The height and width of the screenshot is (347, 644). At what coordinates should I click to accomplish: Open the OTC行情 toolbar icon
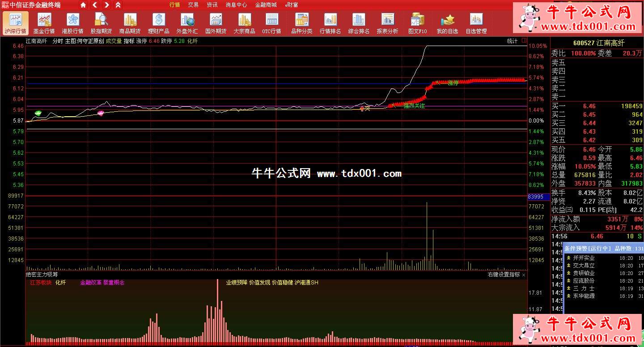pos(271,23)
